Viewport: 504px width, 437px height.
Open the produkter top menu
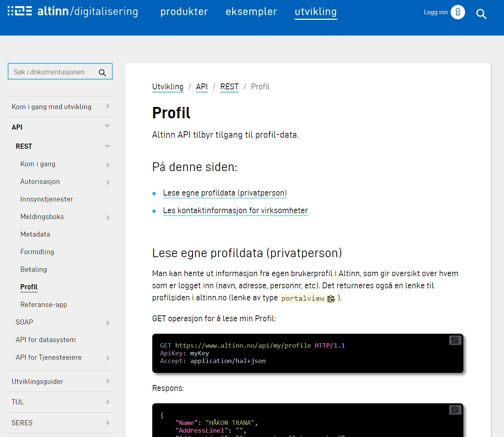[184, 12]
